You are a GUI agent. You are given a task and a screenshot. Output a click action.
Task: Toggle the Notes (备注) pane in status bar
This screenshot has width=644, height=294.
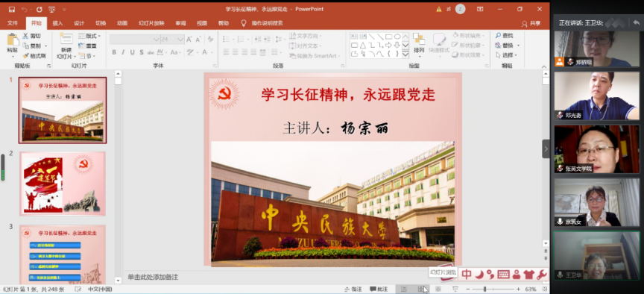pos(353,289)
